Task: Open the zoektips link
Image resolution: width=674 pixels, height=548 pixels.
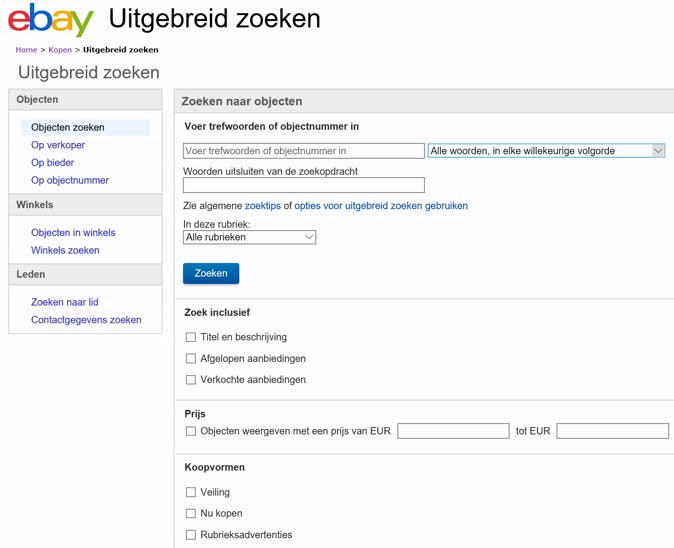Action: click(262, 206)
